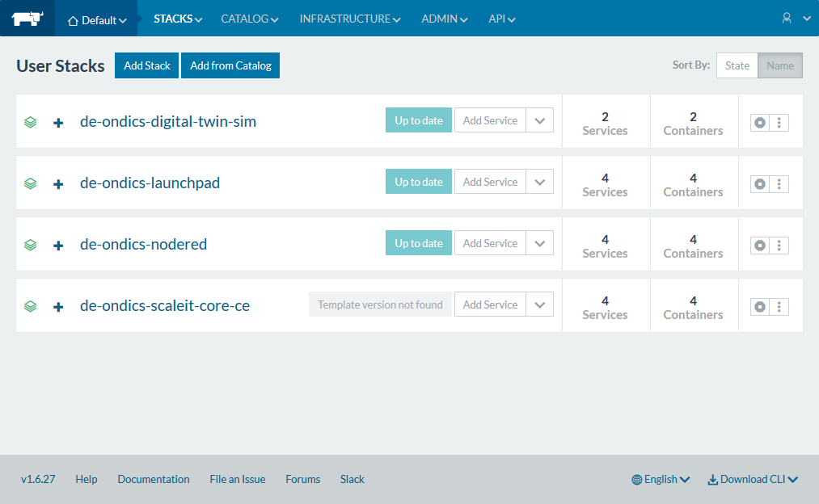Stop the de-ondics-digital-twin-sim stack
This screenshot has width=819, height=504.
pos(760,123)
